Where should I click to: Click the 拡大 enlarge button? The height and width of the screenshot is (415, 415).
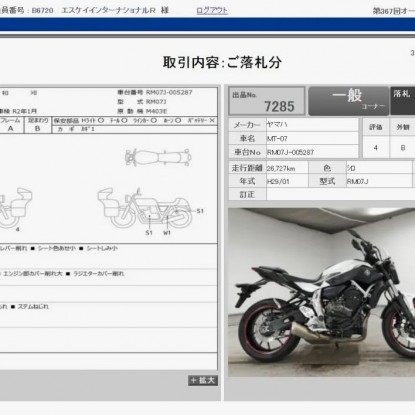click(x=203, y=380)
